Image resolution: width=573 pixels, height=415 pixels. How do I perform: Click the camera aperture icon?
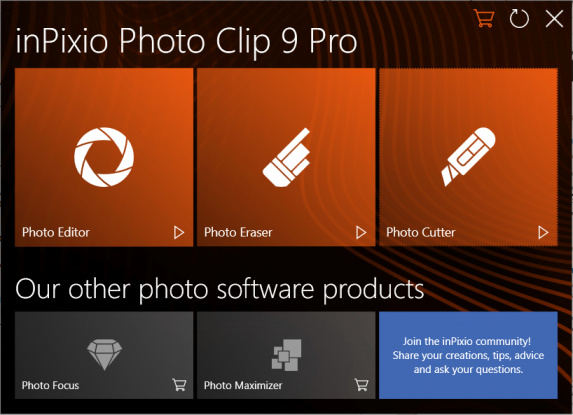pyautogui.click(x=104, y=157)
